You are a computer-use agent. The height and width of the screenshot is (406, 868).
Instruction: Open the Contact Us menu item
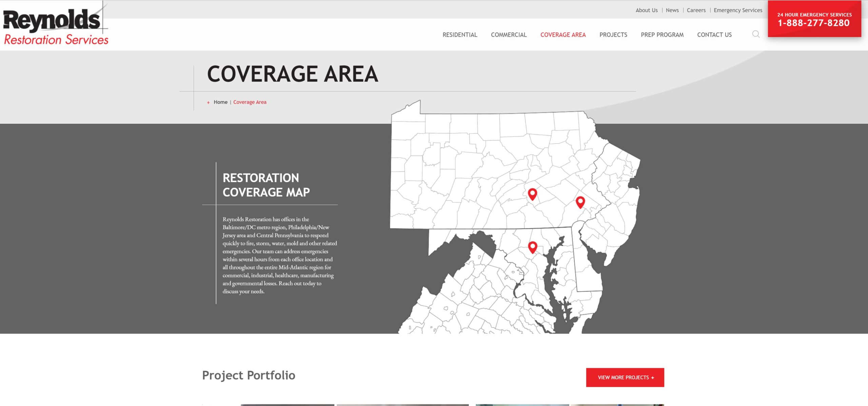coord(714,35)
